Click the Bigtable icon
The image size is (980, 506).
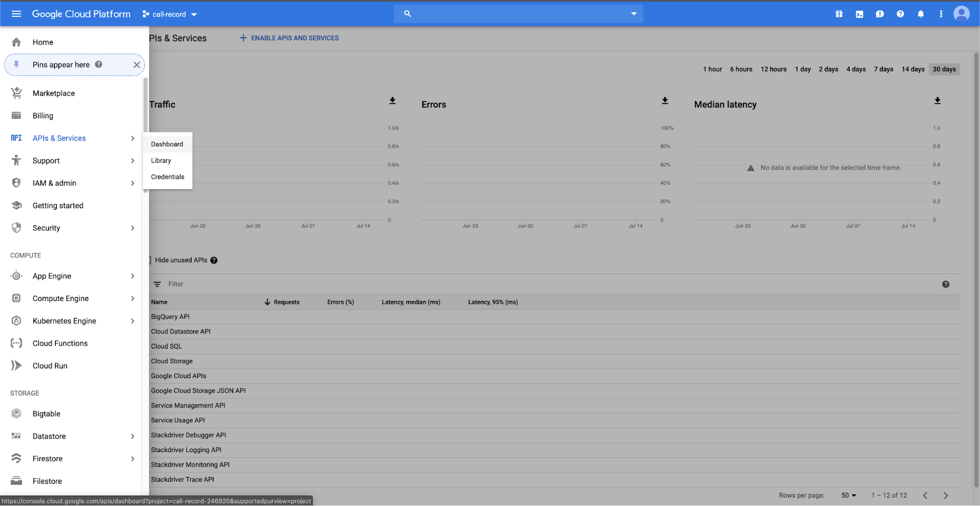click(x=16, y=414)
